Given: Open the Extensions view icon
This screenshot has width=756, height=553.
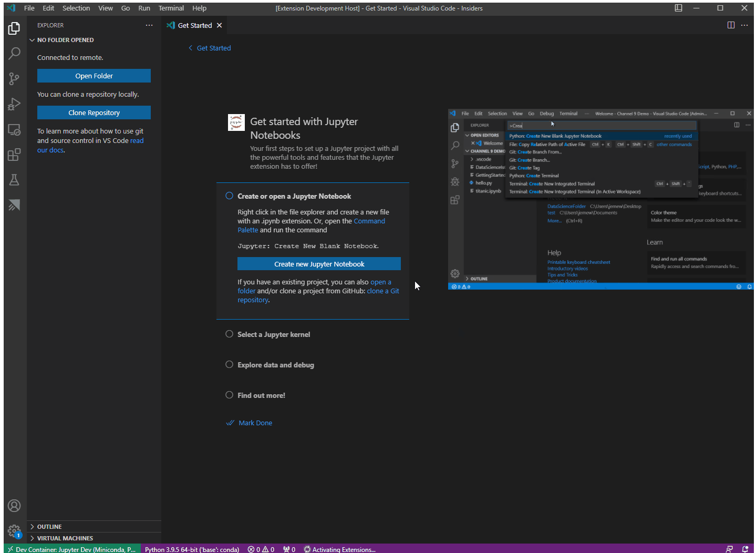Looking at the screenshot, I should tap(14, 155).
